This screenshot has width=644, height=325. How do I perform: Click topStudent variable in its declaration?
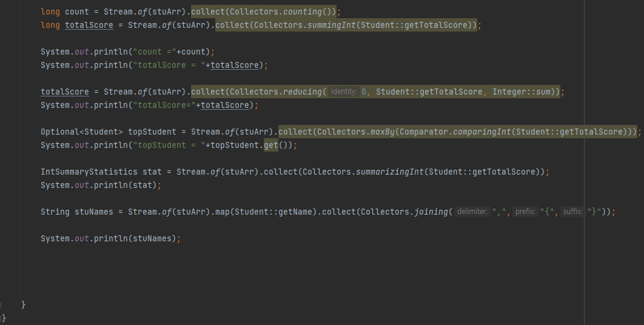152,132
